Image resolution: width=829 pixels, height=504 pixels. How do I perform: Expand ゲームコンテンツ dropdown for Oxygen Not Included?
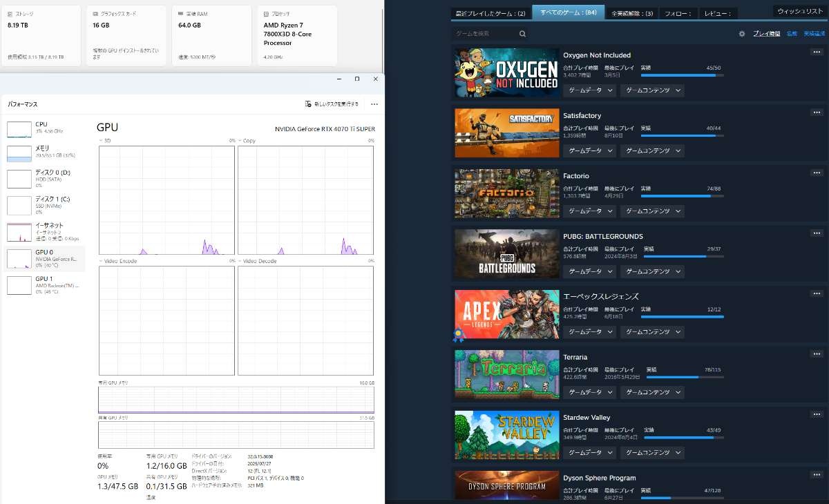tap(652, 90)
